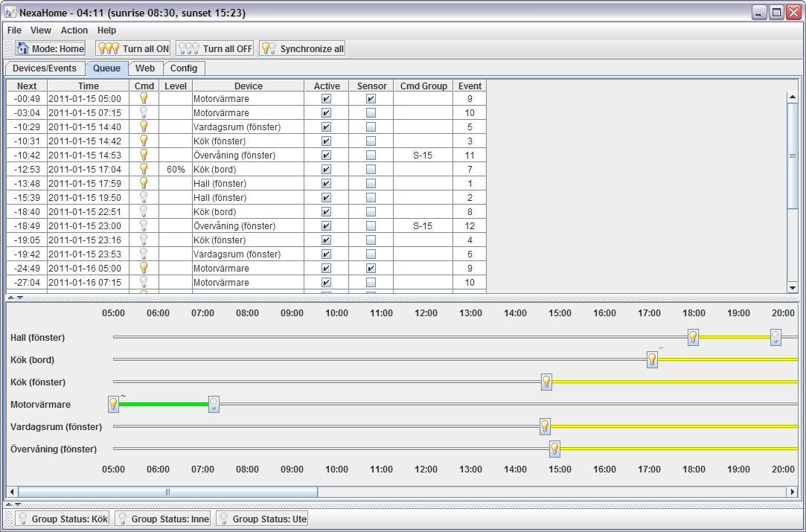Open the View menu
806x532 pixels.
[41, 31]
